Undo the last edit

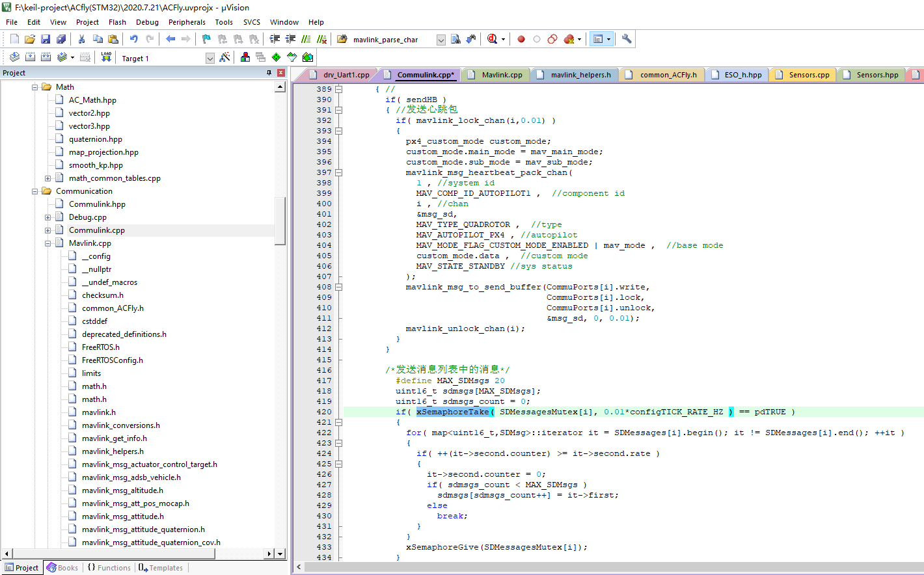click(134, 39)
